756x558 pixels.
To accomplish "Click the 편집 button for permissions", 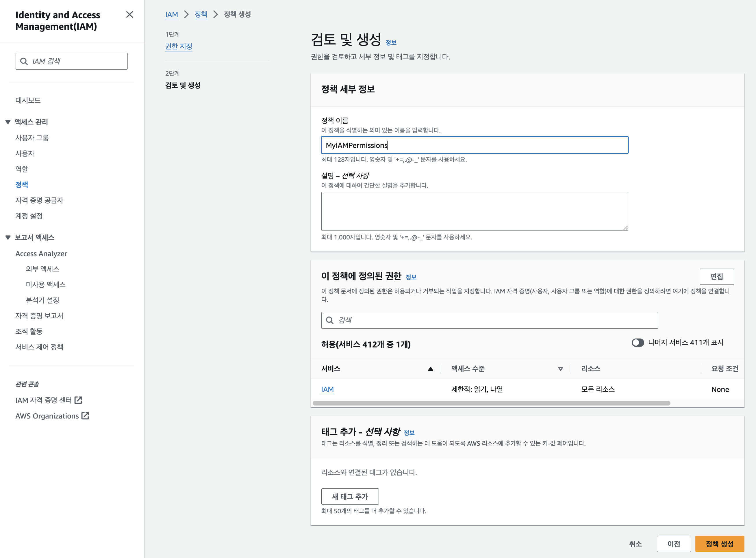I will tap(716, 277).
